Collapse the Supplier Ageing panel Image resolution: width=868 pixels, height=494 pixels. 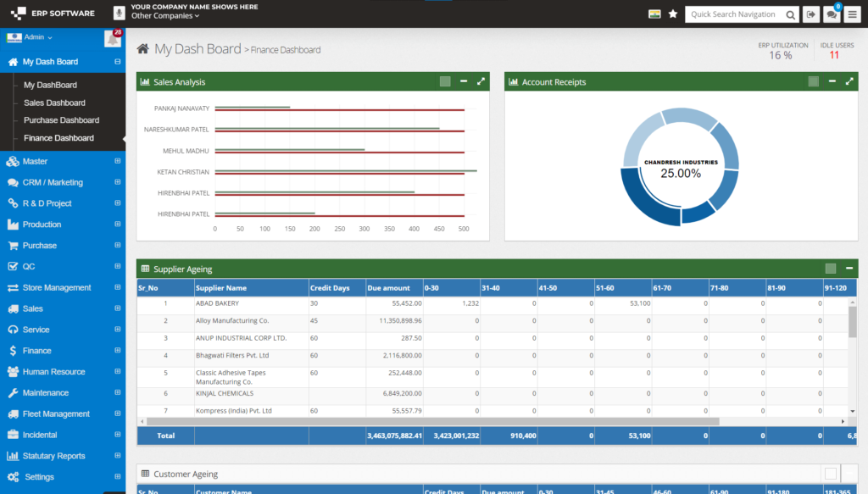pyautogui.click(x=849, y=269)
